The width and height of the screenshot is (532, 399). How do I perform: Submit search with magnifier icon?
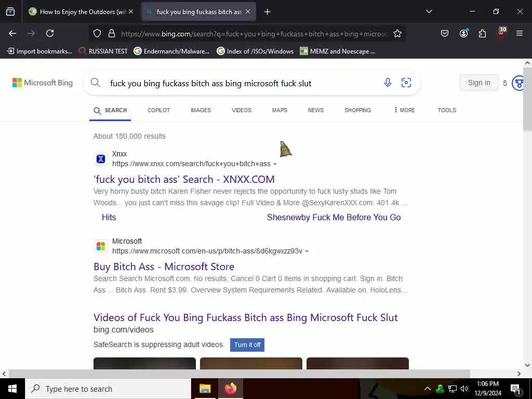pos(96,83)
